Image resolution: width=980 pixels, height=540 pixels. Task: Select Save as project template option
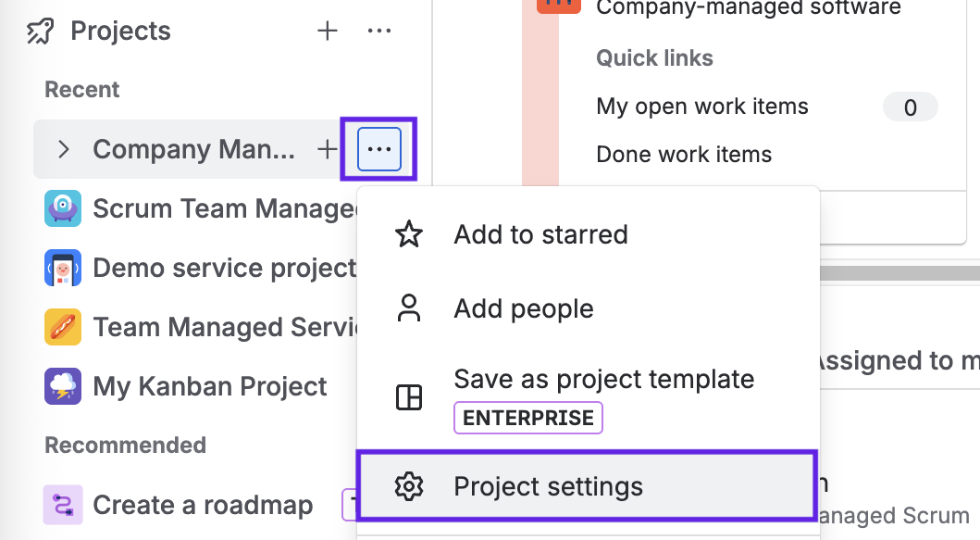[x=603, y=379]
